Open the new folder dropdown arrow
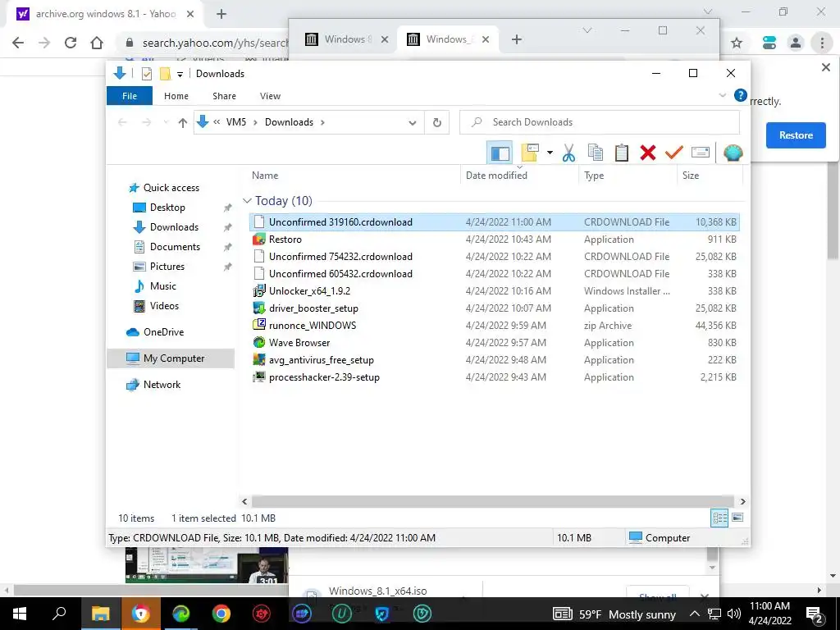 point(550,153)
